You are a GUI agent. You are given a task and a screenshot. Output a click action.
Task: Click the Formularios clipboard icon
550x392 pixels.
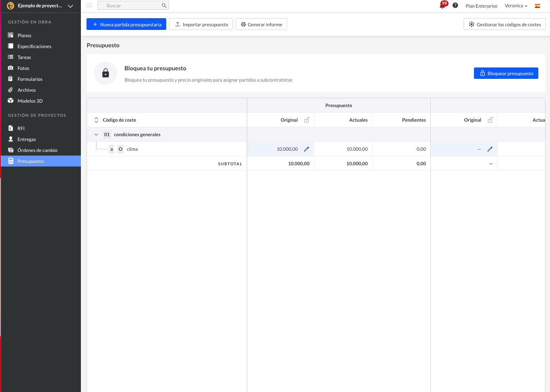(x=11, y=79)
